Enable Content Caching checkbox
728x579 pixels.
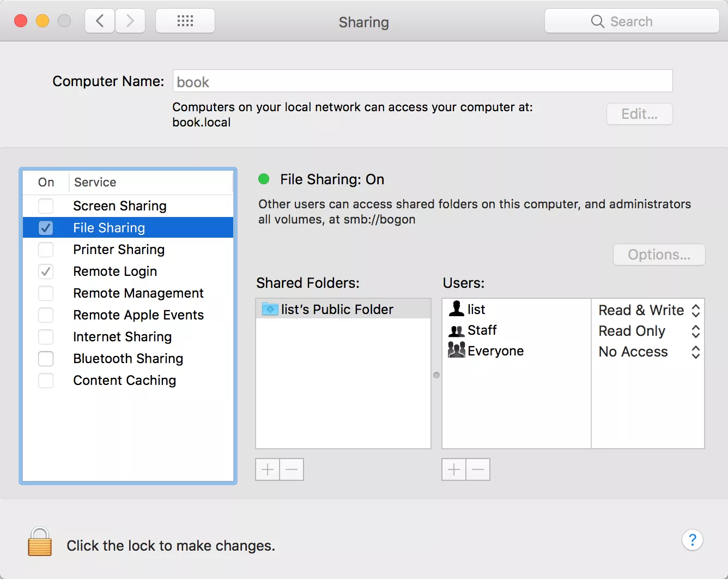point(46,381)
